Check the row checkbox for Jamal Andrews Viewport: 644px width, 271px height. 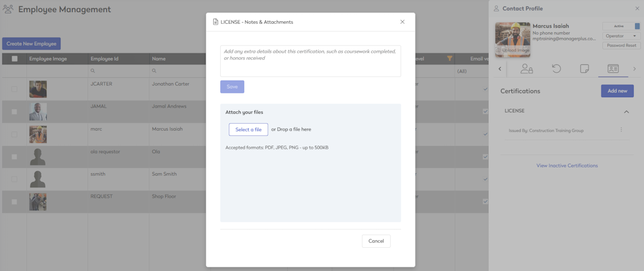14,112
